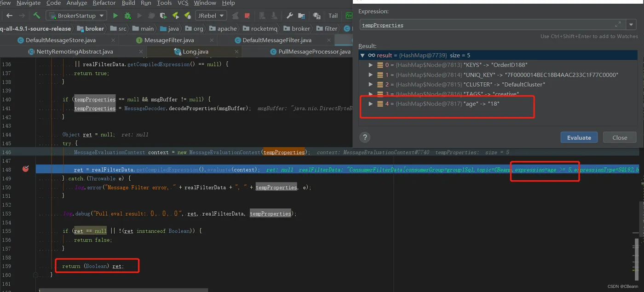644x292 pixels.
Task: Open Project Structure folder icon
Action: pyautogui.click(x=303, y=16)
